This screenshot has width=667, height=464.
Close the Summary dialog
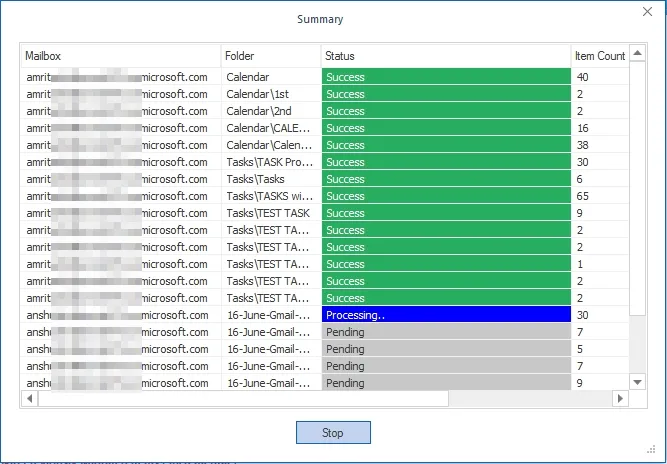pos(647,11)
